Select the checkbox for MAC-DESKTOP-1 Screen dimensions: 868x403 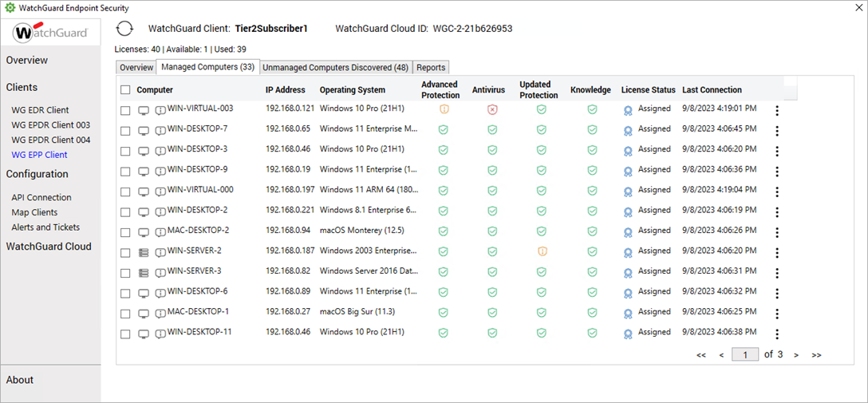point(125,313)
